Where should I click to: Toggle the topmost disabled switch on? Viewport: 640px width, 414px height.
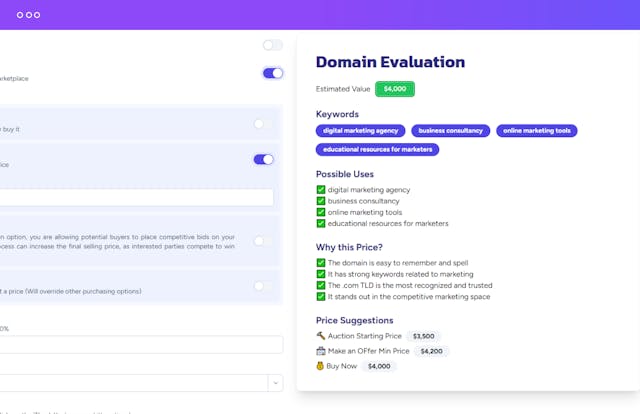coord(272,45)
